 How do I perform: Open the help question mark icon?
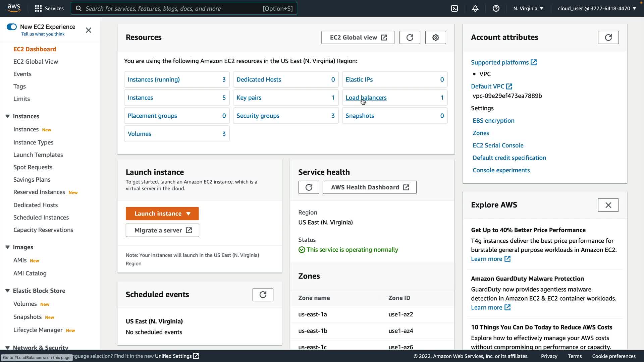496,8
